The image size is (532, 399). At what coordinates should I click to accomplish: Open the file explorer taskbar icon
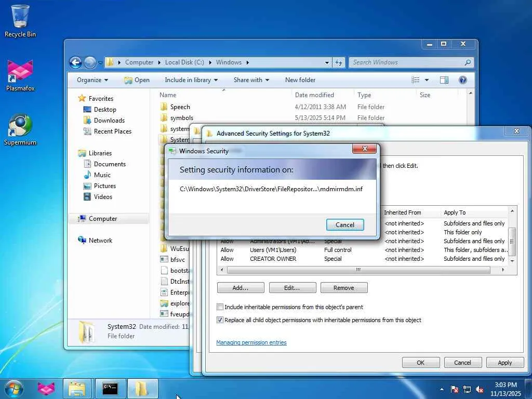click(x=77, y=389)
